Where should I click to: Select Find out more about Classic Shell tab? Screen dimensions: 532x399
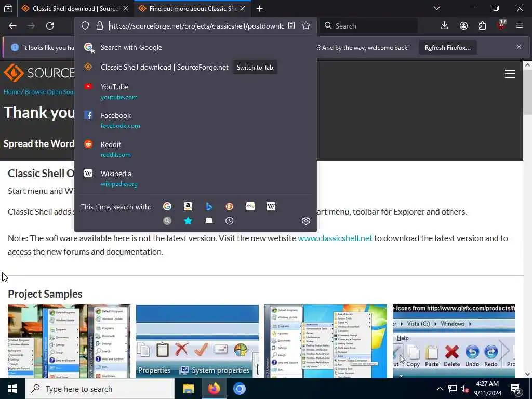[192, 9]
